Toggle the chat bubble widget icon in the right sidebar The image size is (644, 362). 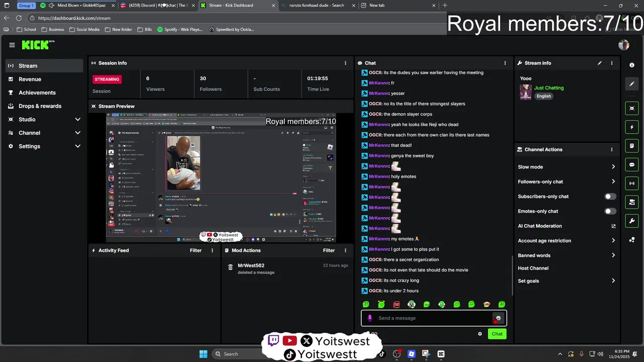click(x=632, y=164)
